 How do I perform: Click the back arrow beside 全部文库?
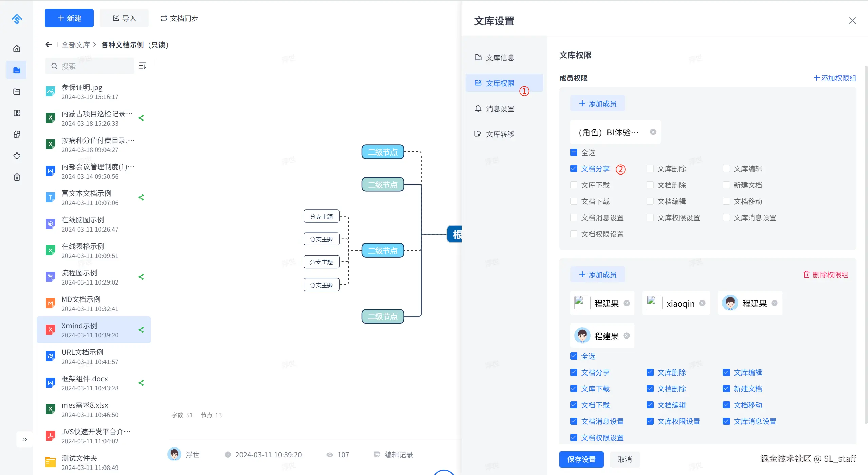(x=49, y=44)
